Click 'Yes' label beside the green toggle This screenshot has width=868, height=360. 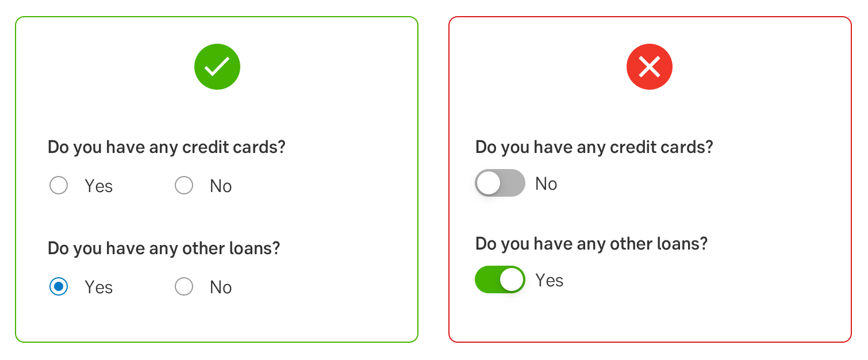[550, 280]
